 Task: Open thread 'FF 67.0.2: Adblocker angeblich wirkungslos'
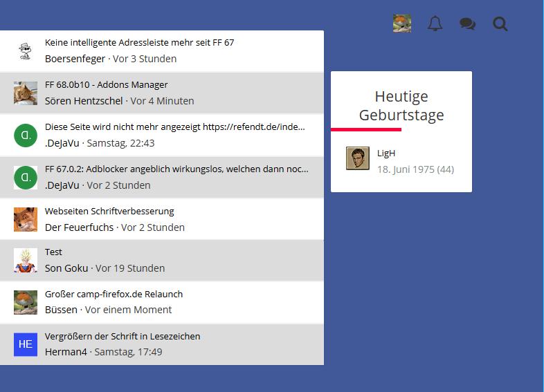pyautogui.click(x=176, y=169)
